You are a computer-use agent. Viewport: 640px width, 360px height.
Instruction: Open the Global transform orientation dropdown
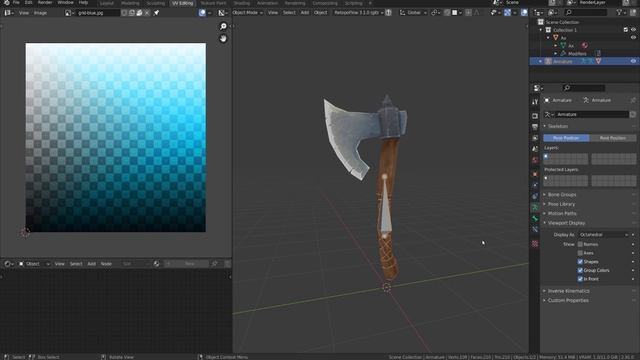tap(413, 13)
